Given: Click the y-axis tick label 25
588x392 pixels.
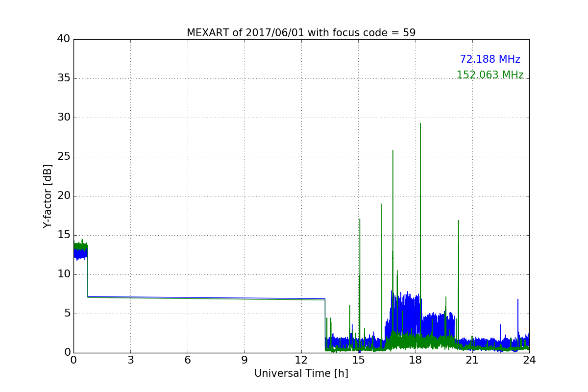Looking at the screenshot, I should coord(64,157).
